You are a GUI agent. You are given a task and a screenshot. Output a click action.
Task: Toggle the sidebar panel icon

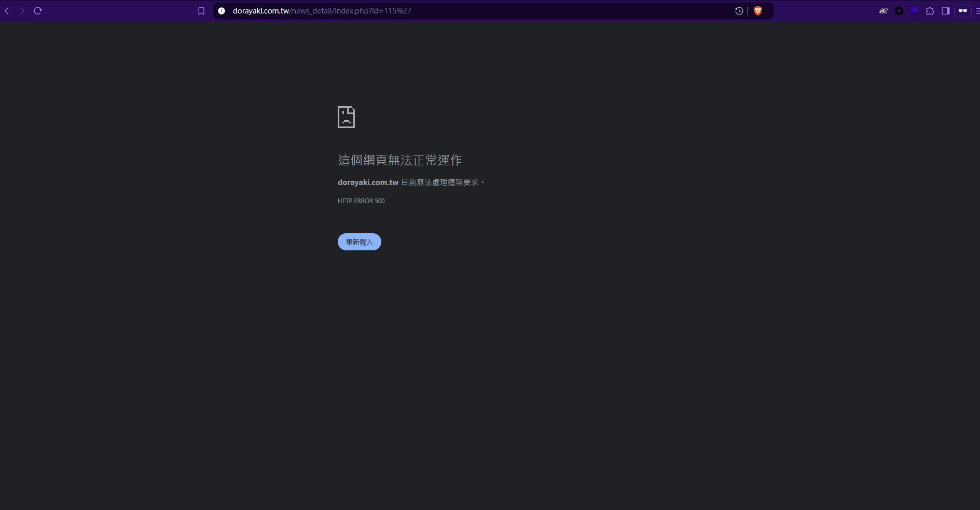click(946, 11)
